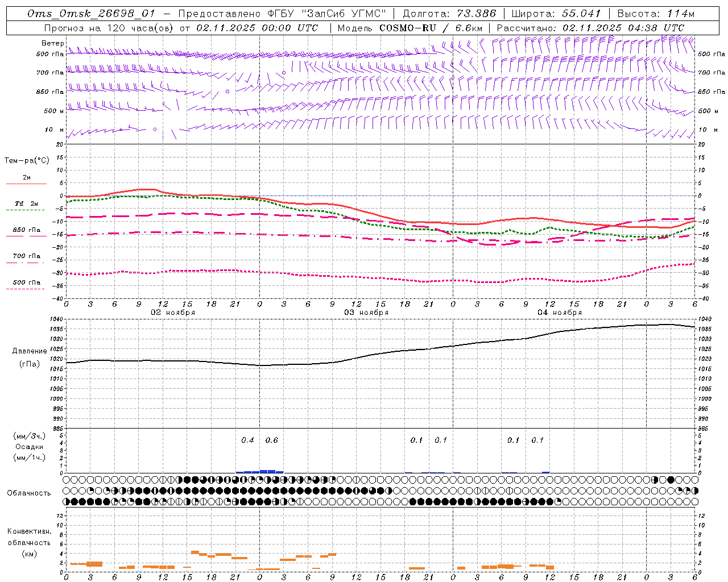Select the forecast start date 02.11.2025 00:00 UTC
This screenshot has height=582, width=728.
pos(257,28)
